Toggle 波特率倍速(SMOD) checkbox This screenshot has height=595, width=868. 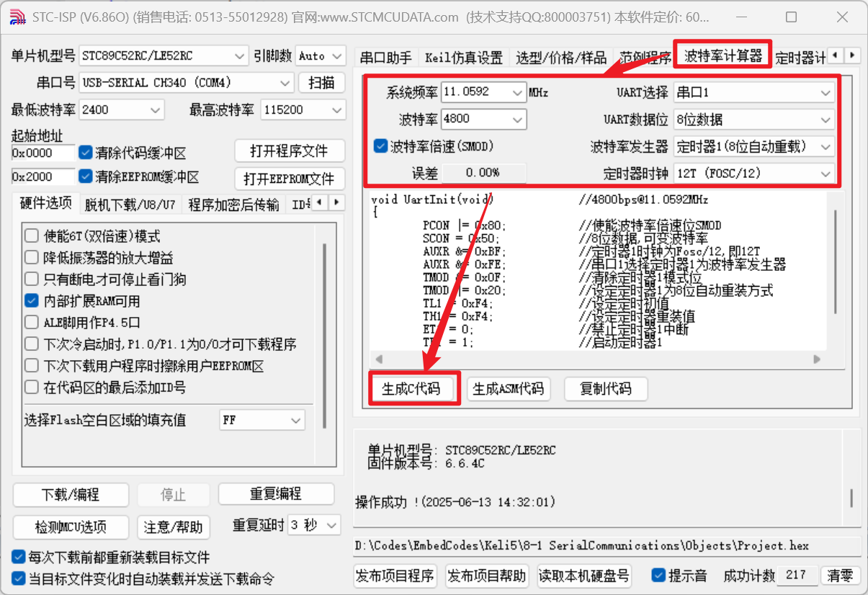coord(381,146)
